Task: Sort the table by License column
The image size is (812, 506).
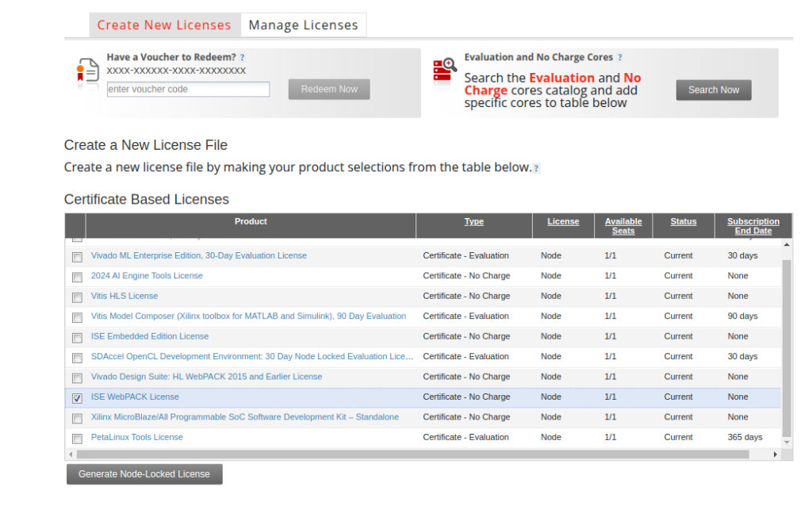Action: [x=564, y=221]
